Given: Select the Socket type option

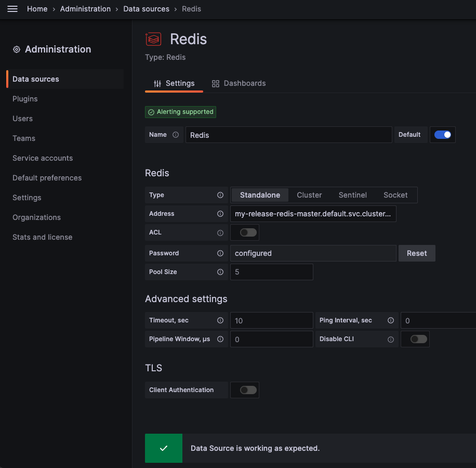Looking at the screenshot, I should (395, 195).
